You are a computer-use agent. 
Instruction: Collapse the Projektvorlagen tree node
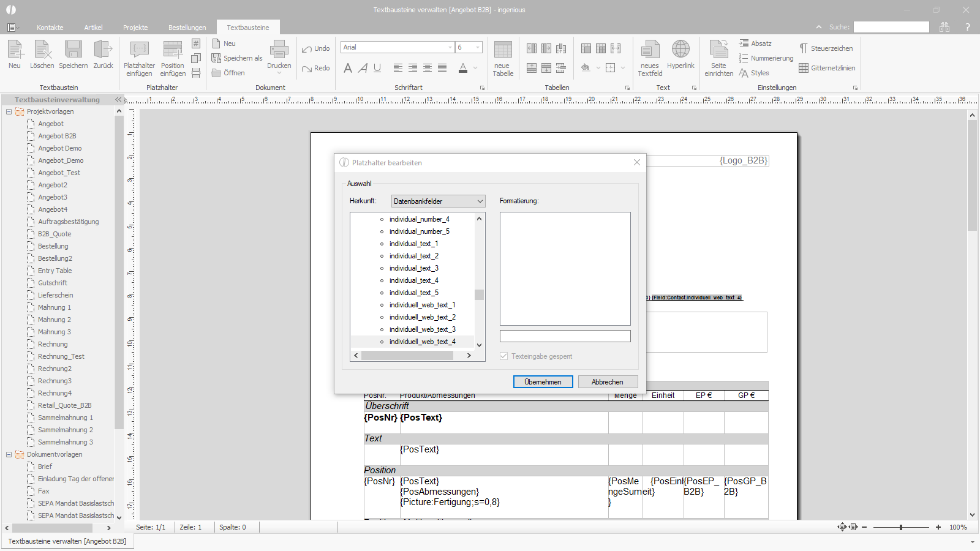[9, 111]
